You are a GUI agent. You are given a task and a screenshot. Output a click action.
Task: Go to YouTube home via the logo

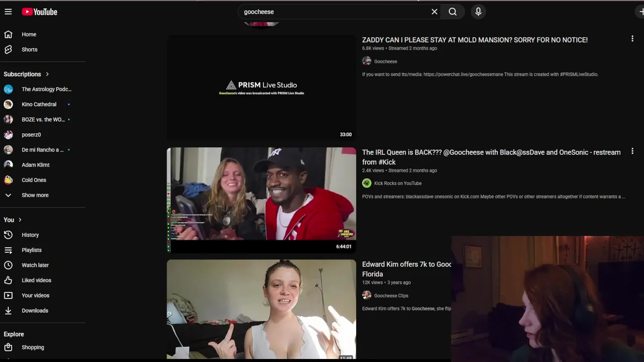point(40,12)
